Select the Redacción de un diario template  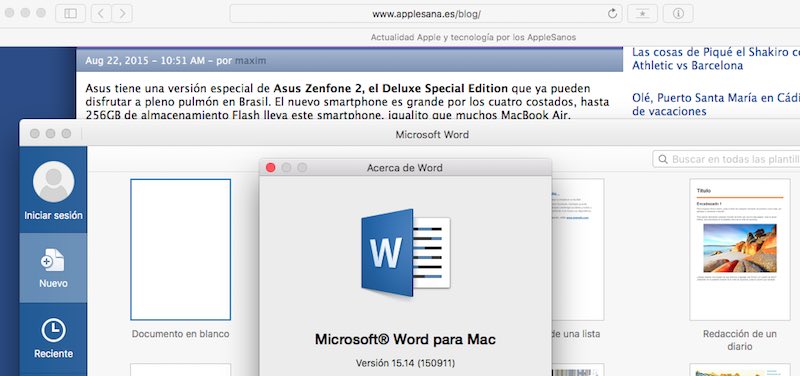739,249
